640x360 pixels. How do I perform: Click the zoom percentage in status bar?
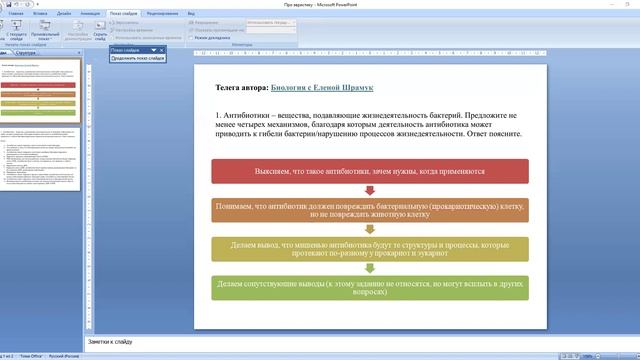click(x=587, y=356)
